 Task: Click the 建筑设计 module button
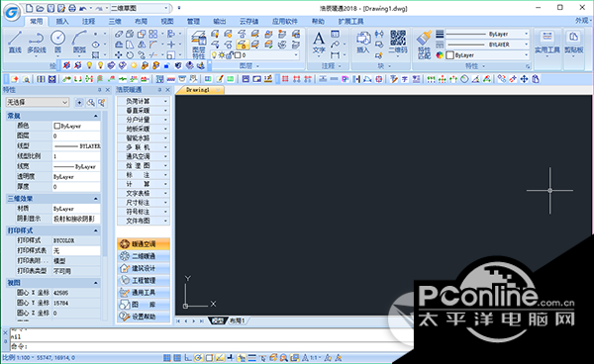144,268
